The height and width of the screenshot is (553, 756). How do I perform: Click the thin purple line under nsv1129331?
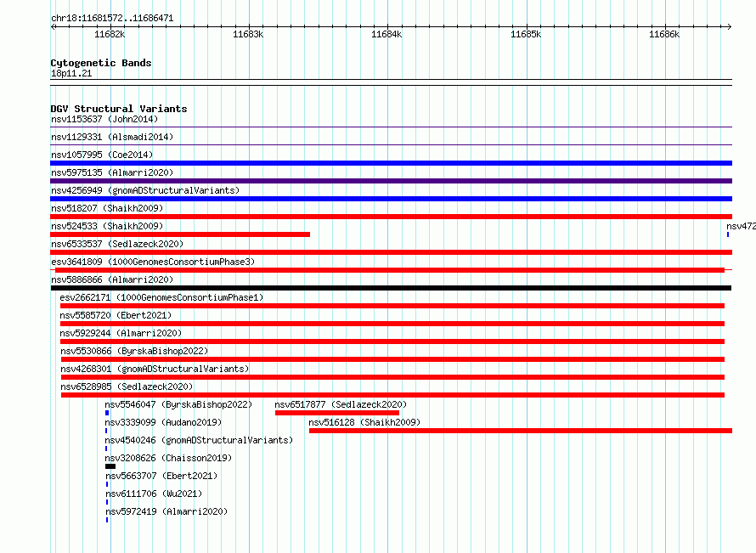click(x=391, y=144)
